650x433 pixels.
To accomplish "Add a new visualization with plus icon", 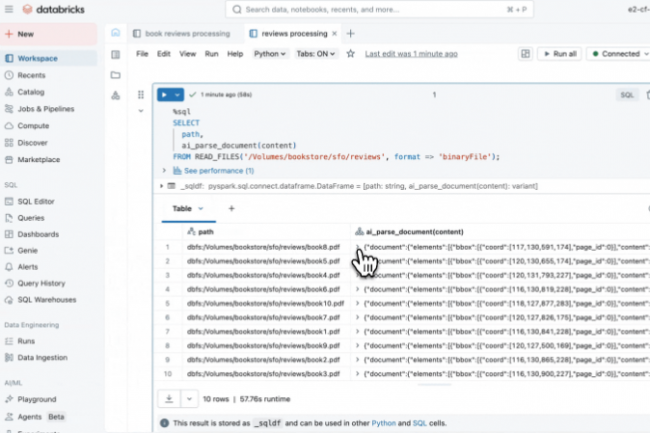I will [x=231, y=208].
